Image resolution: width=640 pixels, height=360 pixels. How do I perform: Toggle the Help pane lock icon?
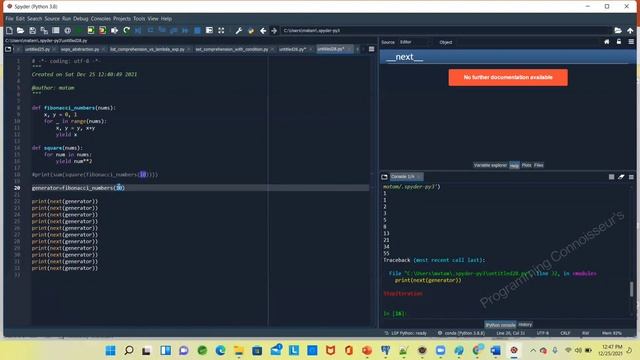[x=619, y=42]
